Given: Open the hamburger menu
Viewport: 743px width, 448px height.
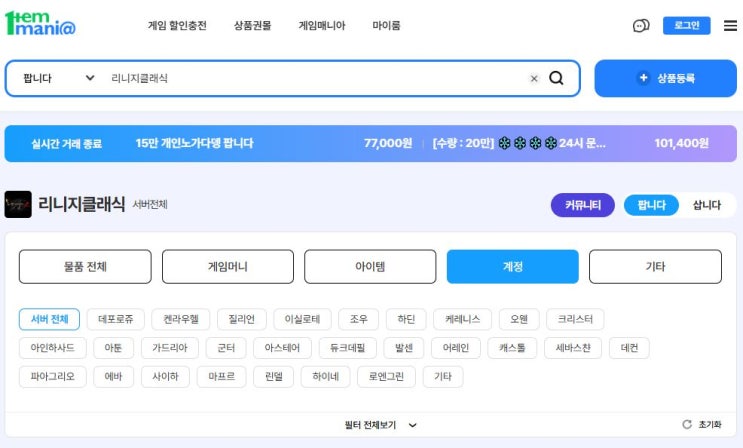Looking at the screenshot, I should (730, 26).
